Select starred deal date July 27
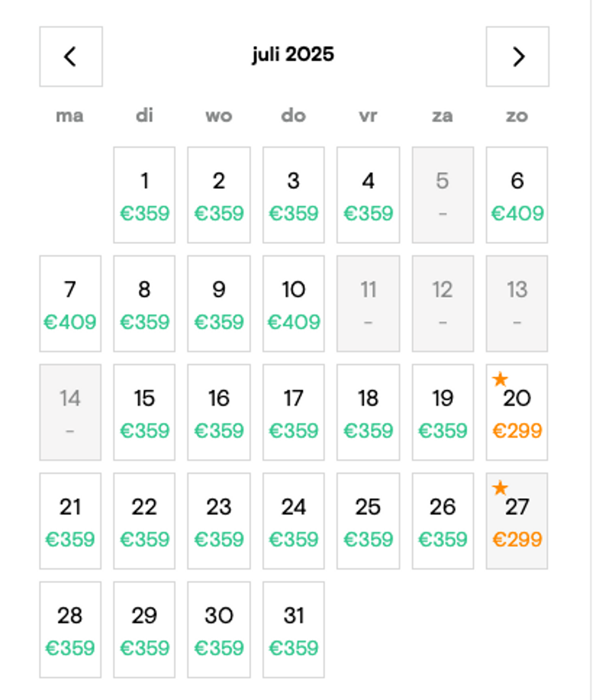Viewport: 593px width, 700px height. pyautogui.click(x=517, y=521)
